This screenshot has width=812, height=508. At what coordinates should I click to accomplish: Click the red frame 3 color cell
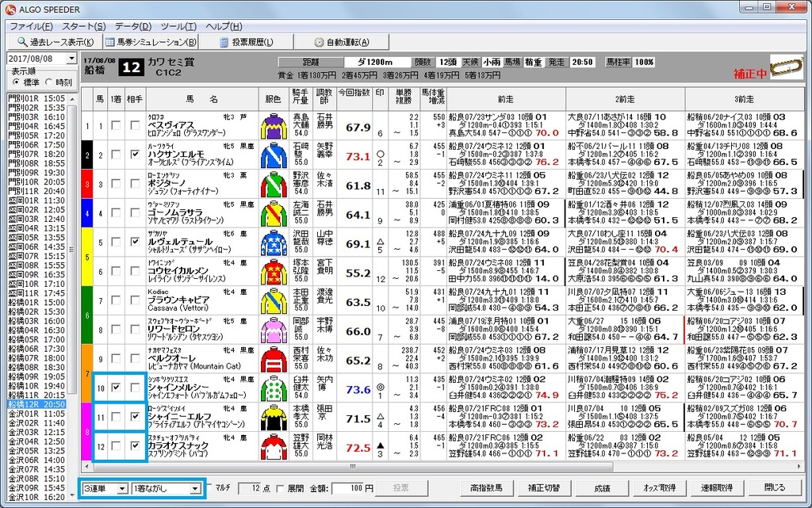(87, 184)
